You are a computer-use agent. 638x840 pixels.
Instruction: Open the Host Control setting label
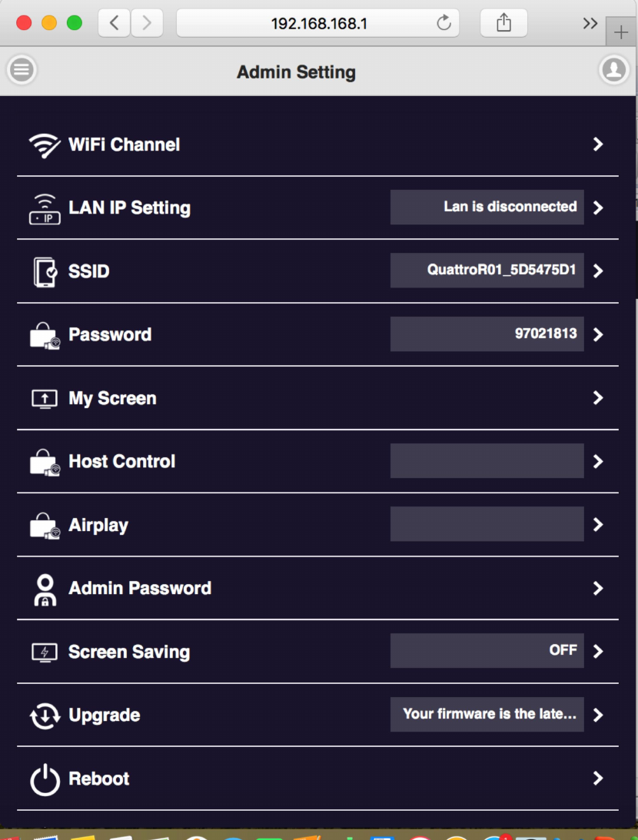point(121,461)
